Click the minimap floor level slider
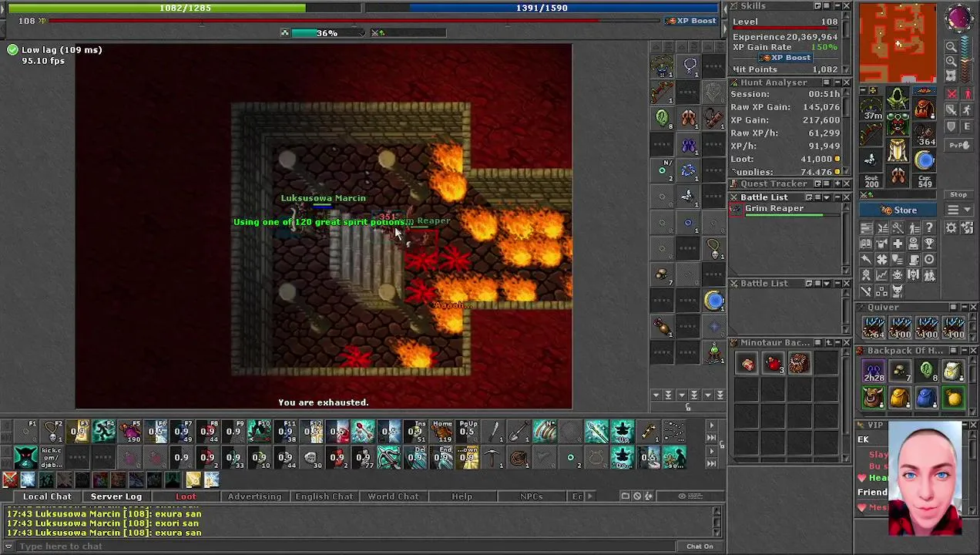Screen dimensions: 980x555 click(966, 60)
